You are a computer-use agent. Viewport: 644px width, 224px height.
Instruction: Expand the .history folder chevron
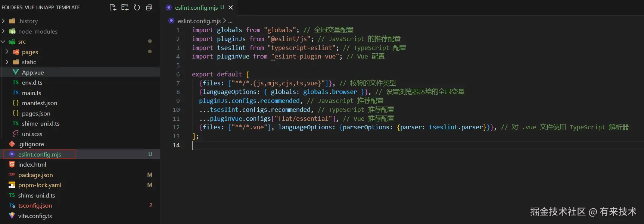point(3,21)
